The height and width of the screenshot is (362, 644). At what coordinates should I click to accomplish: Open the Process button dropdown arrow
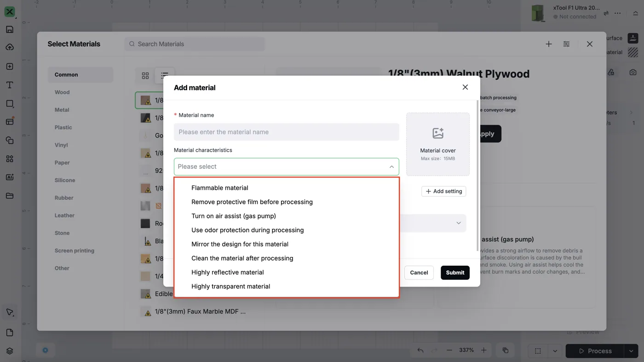631,351
